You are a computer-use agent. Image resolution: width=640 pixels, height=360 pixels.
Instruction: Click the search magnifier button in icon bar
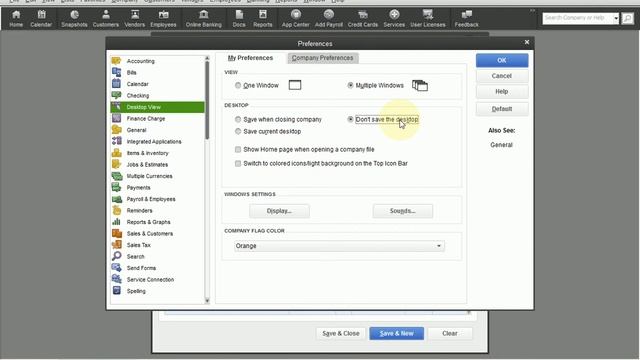(628, 18)
